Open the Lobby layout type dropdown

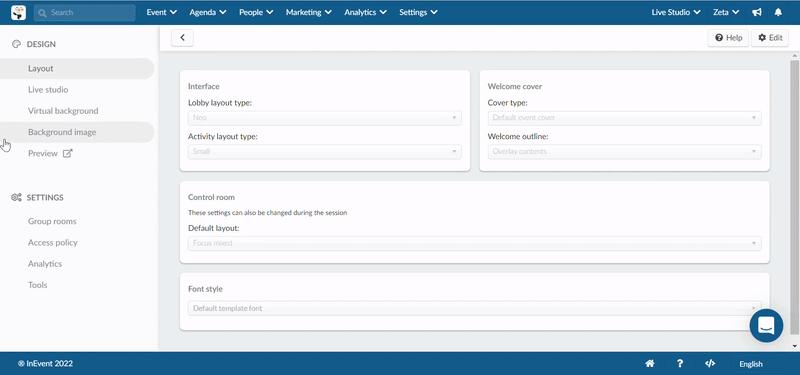[x=324, y=118]
